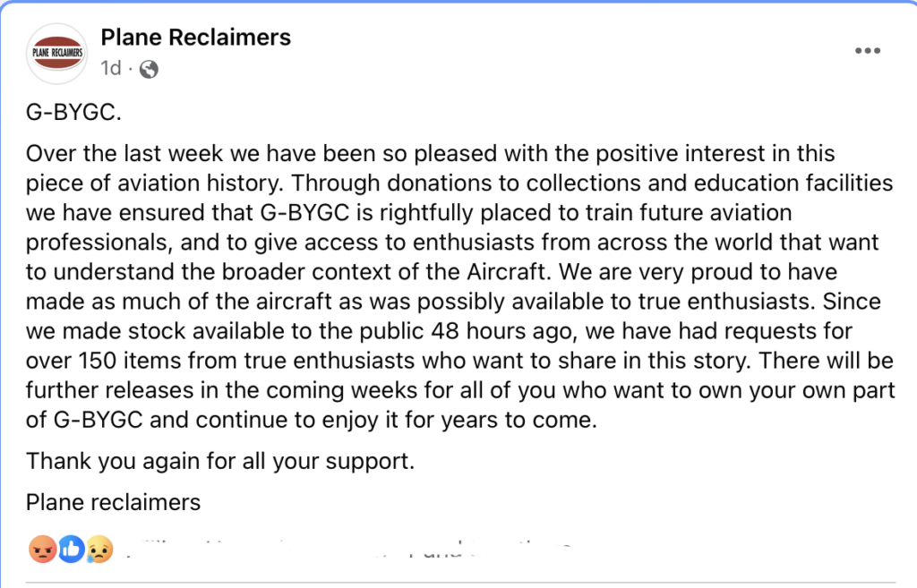
Task: Click the sad crying reaction icon
Action: (99, 550)
